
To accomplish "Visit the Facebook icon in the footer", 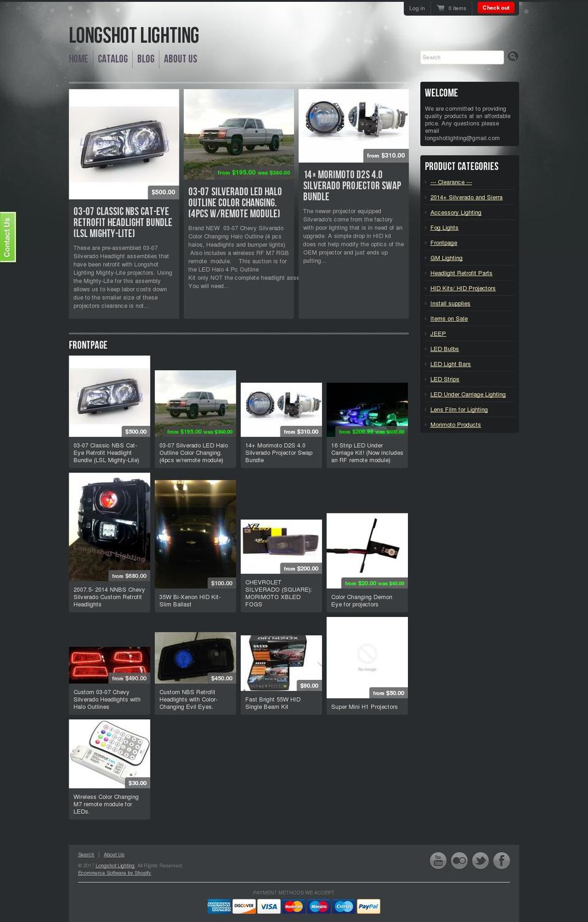I will click(502, 860).
